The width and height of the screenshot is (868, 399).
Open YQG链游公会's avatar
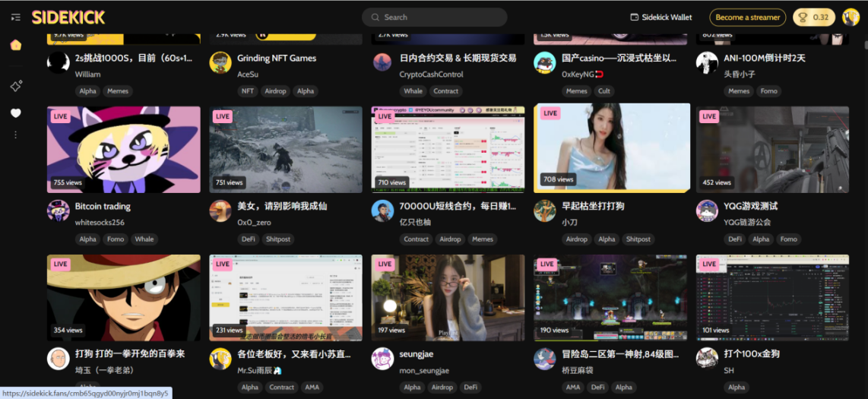click(707, 211)
